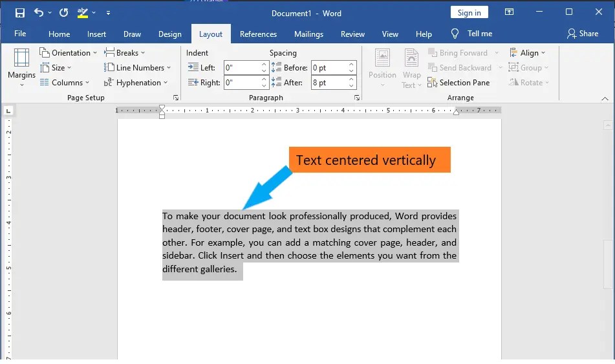Open the Margins gallery
615x364 pixels.
(21, 67)
